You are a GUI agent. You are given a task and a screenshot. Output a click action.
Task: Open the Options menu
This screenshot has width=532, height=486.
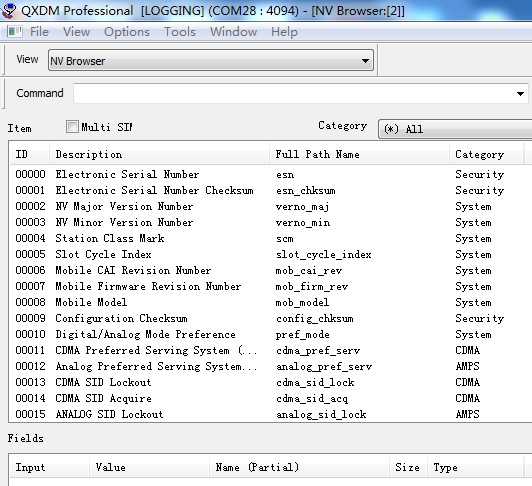point(127,32)
